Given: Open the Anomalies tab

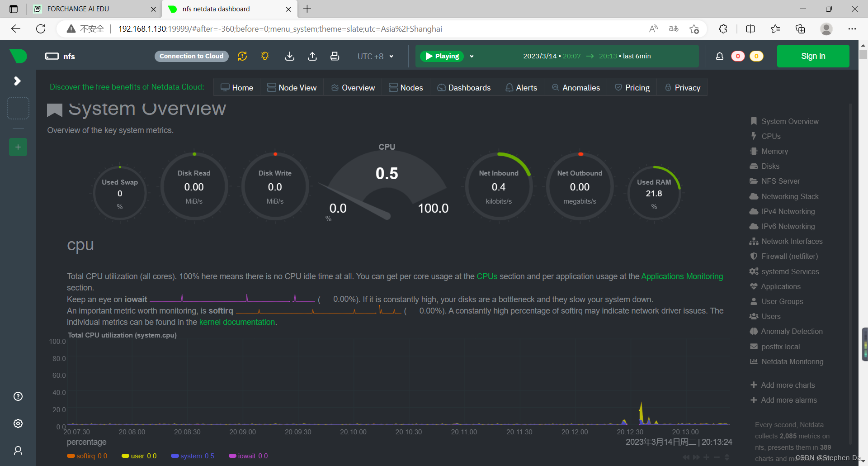Looking at the screenshot, I should coord(576,87).
